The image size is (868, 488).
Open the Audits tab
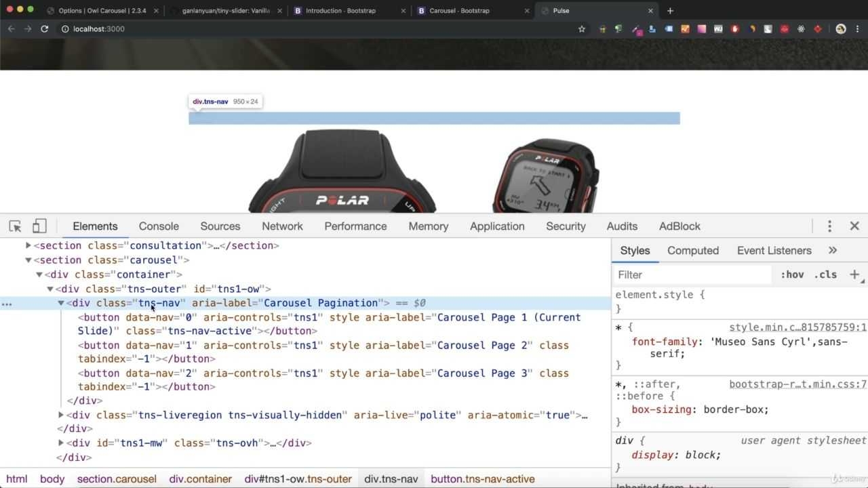tap(622, 226)
